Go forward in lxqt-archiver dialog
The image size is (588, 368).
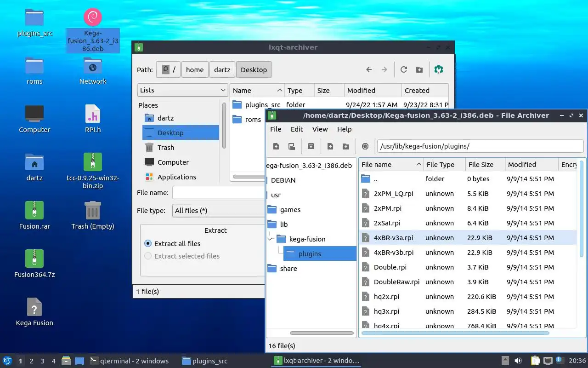tap(384, 69)
